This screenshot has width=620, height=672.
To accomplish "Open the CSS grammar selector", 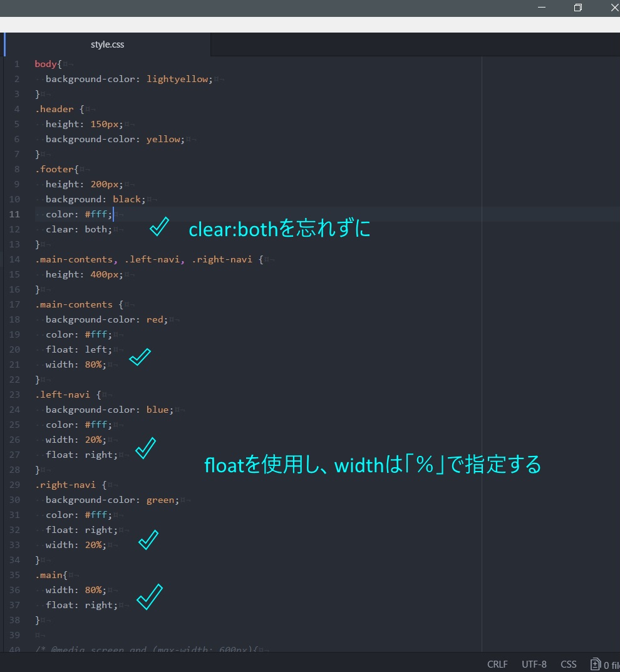I will (x=568, y=664).
